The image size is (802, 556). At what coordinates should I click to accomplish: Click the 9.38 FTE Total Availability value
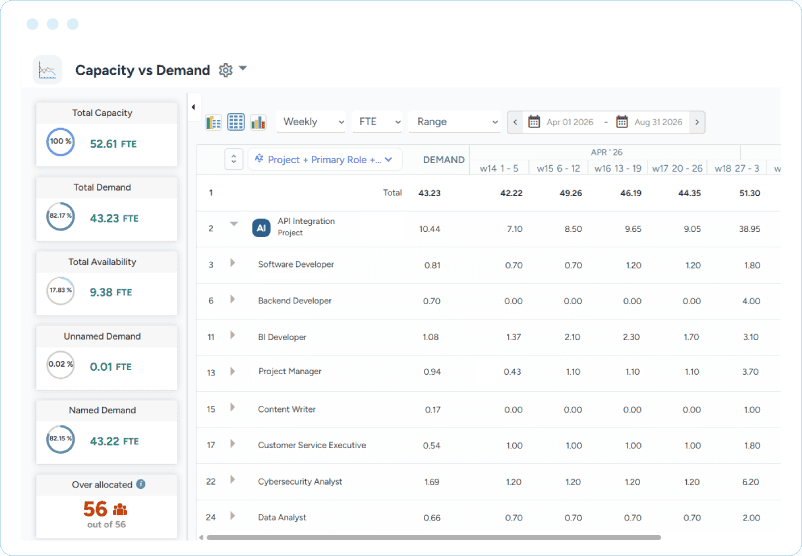click(111, 292)
